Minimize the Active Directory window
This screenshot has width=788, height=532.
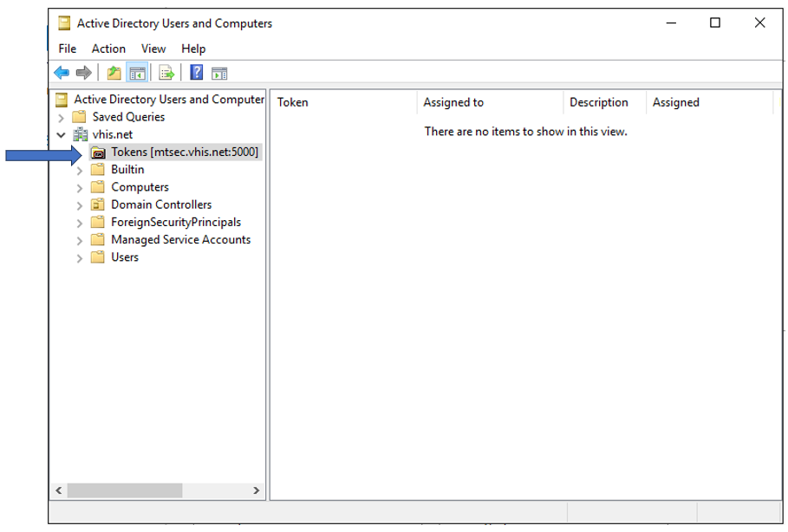coord(672,23)
